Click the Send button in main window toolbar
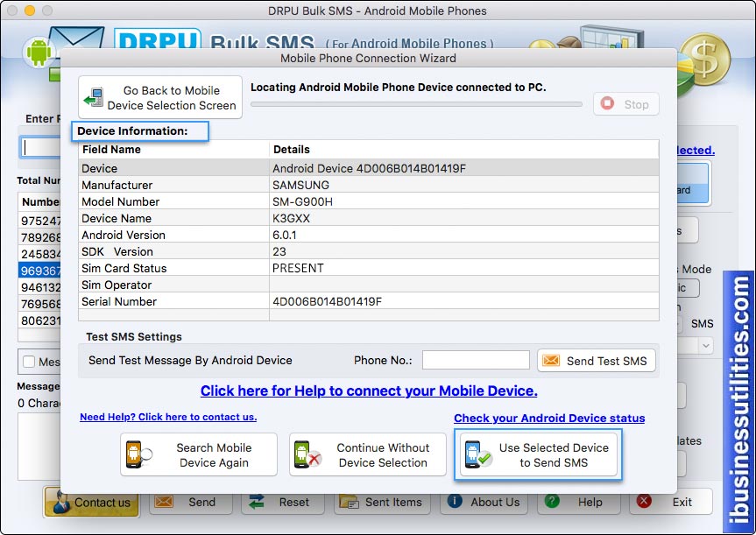This screenshot has height=535, width=756. 191,503
